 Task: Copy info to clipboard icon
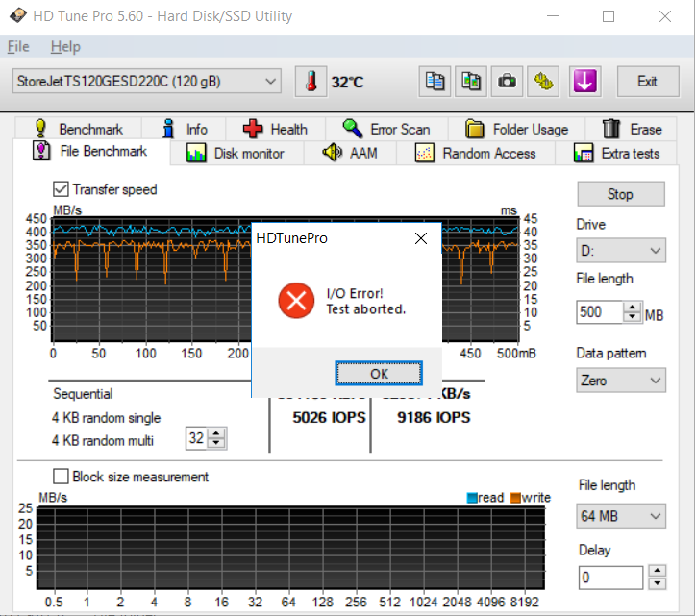pos(435,82)
